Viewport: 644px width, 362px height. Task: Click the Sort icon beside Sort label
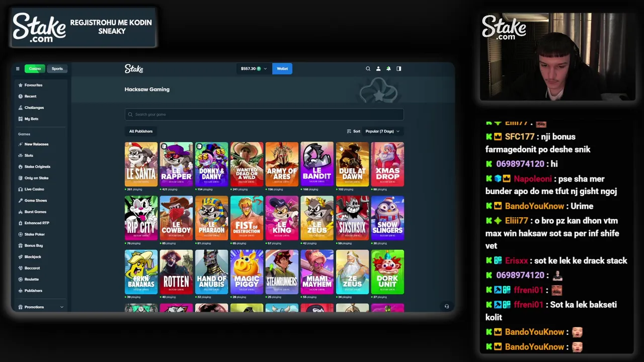(x=349, y=131)
